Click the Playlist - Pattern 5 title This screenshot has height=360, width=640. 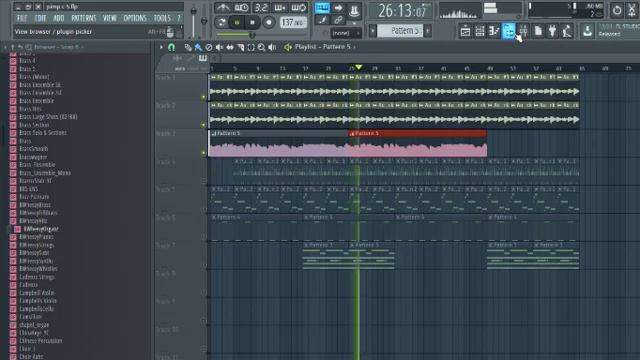322,47
